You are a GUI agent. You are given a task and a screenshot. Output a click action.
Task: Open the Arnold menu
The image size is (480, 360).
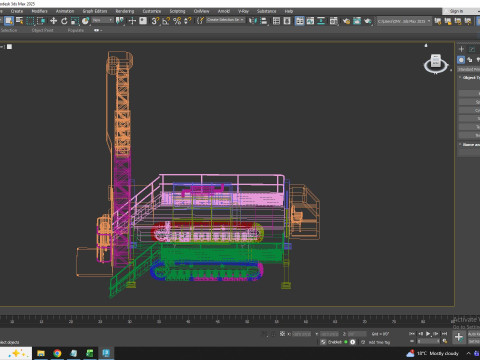click(x=224, y=11)
